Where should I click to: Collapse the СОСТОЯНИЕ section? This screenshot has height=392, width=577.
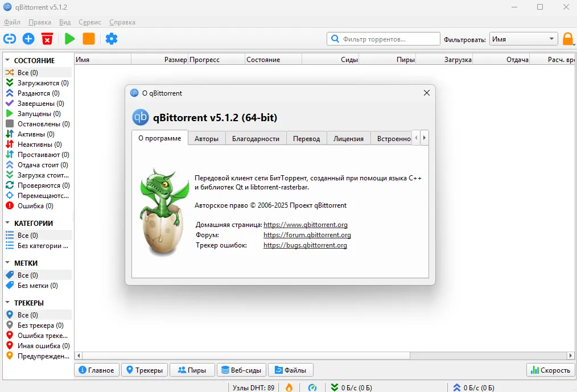[x=8, y=60]
